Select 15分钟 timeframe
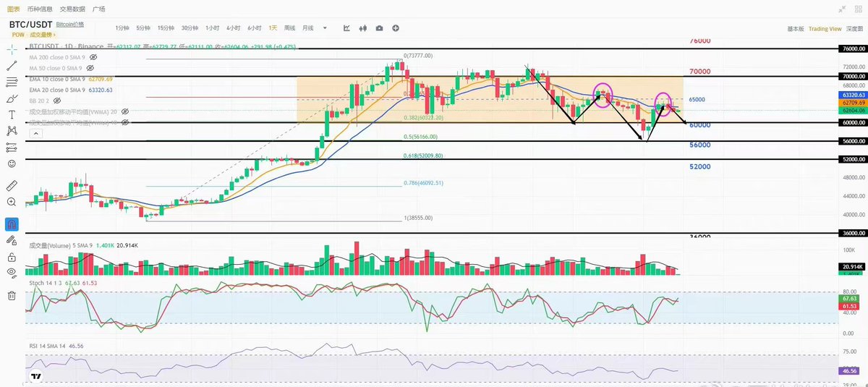This screenshot has width=868, height=387. (x=166, y=27)
